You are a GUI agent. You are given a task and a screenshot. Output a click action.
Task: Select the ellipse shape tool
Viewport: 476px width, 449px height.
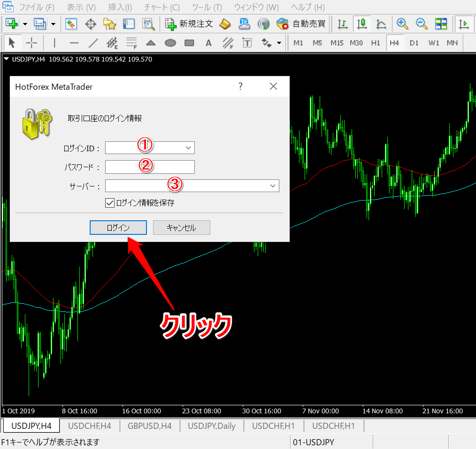click(170, 43)
